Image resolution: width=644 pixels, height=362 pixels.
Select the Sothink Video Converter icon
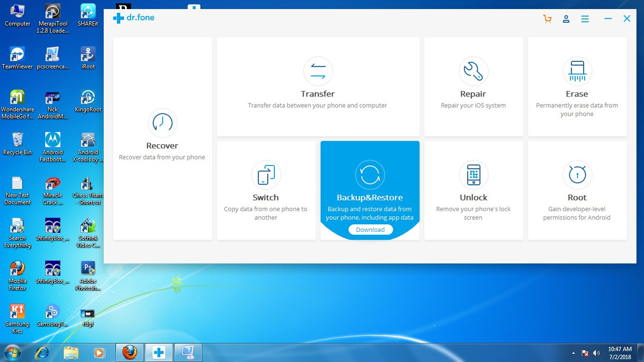click(88, 233)
